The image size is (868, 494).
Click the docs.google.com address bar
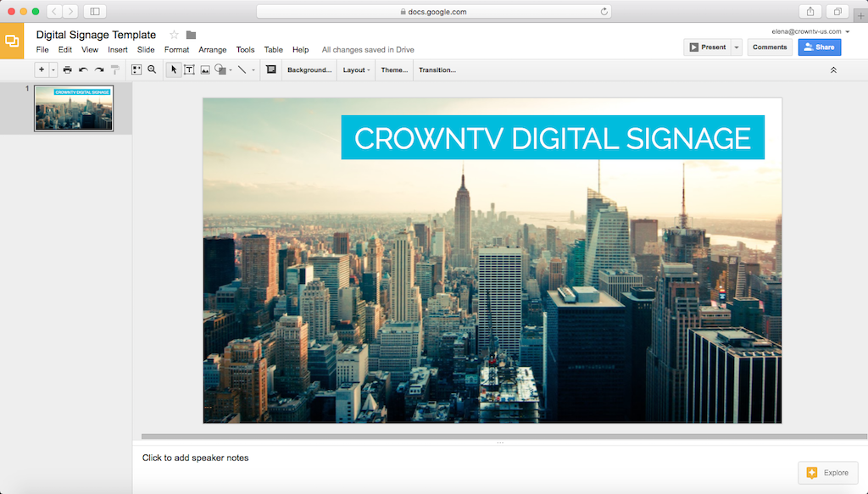click(x=433, y=12)
